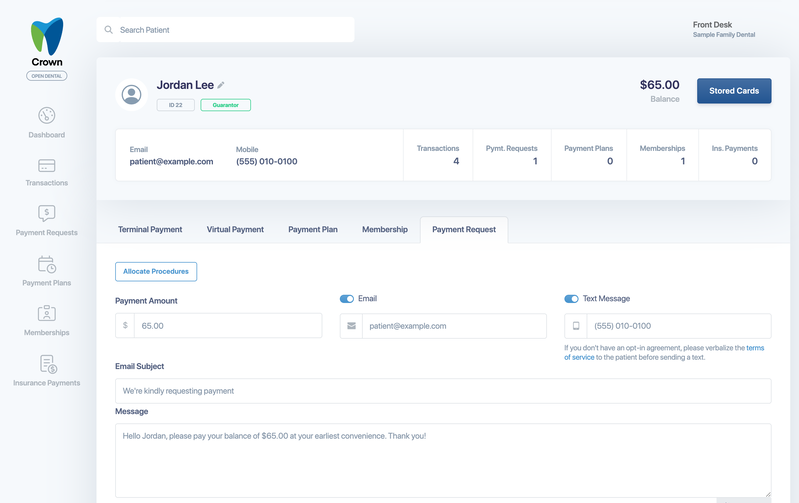Open the Memberships badge icon

pos(46,313)
